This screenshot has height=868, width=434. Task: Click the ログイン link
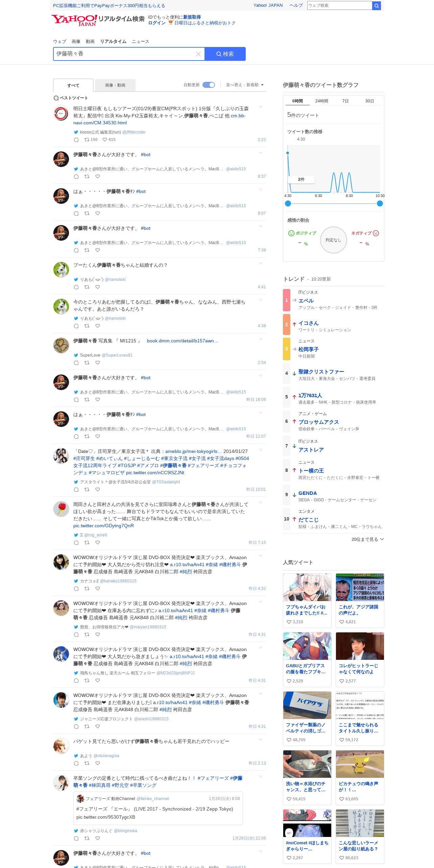point(157,23)
